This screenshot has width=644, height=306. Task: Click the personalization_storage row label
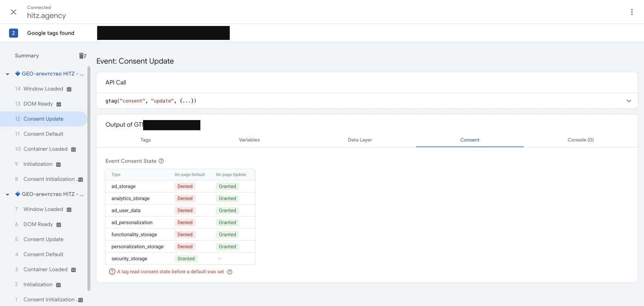coord(137,247)
